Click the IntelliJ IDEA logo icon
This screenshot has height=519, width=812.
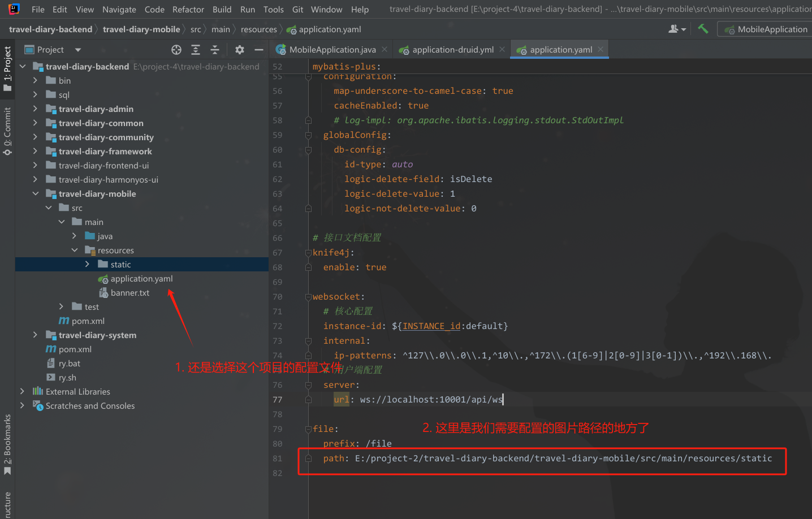click(x=14, y=8)
